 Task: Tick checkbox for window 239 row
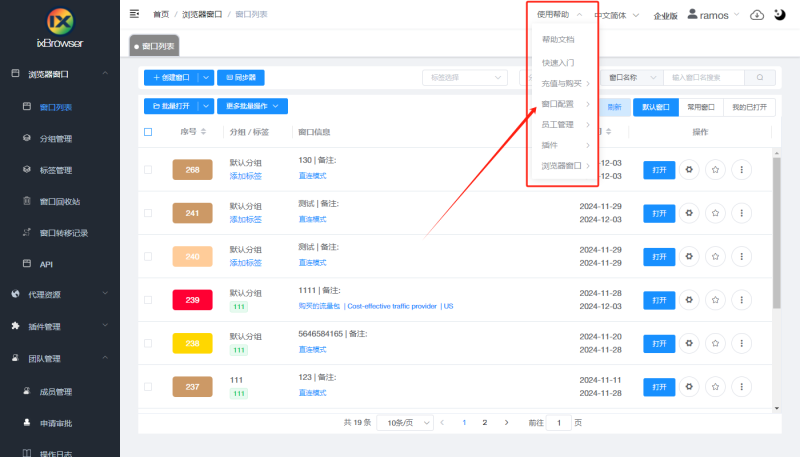[148, 300]
